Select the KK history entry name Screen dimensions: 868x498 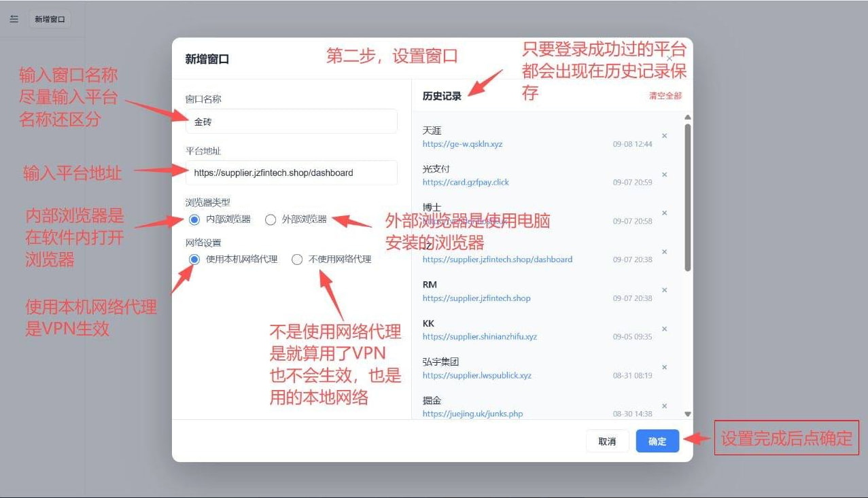(428, 323)
